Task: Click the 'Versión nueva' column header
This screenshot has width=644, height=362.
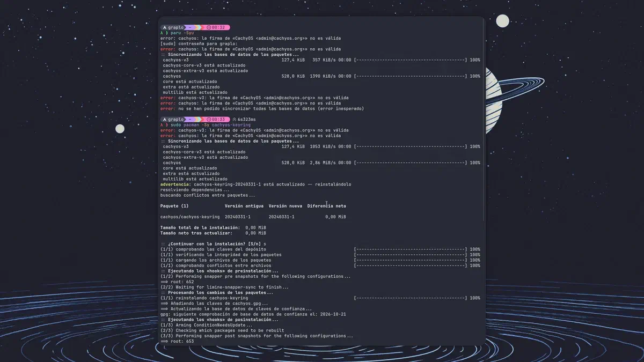Action: click(x=286, y=206)
